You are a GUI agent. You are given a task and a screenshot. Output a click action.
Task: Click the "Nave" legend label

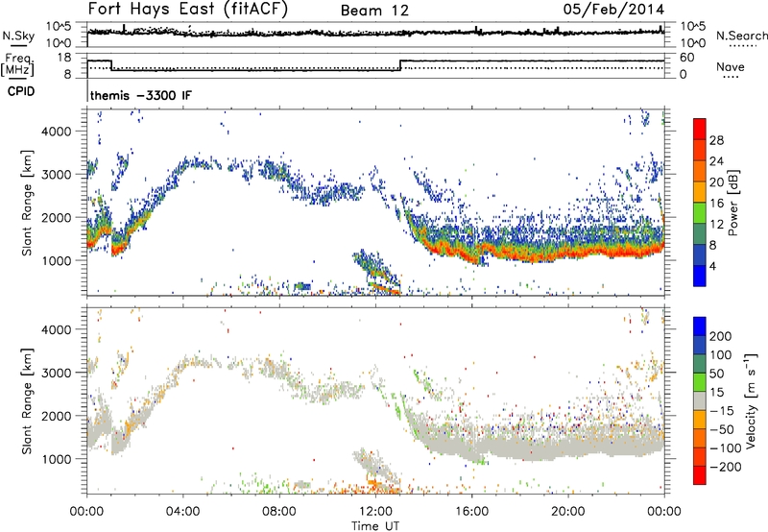(x=731, y=66)
